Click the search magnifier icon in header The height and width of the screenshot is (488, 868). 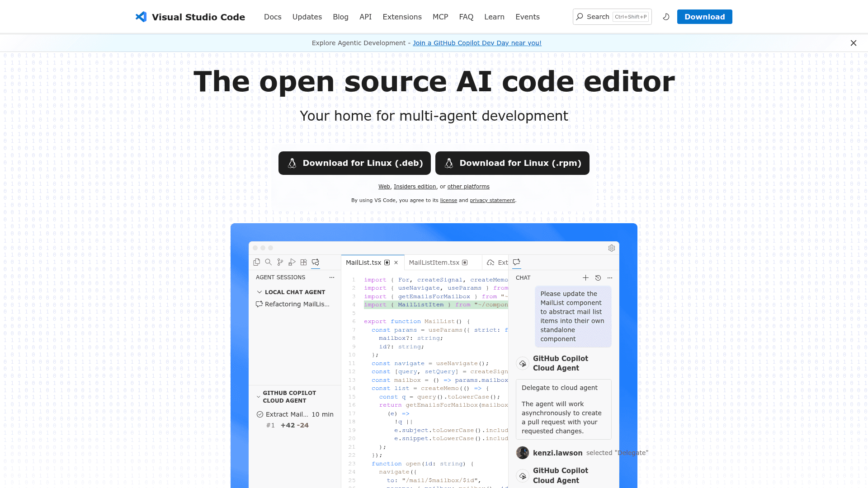pyautogui.click(x=580, y=17)
